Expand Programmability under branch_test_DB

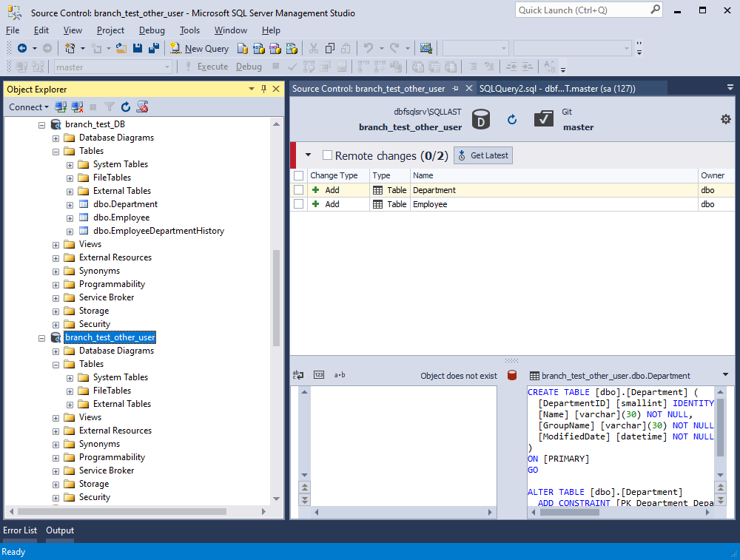click(55, 285)
